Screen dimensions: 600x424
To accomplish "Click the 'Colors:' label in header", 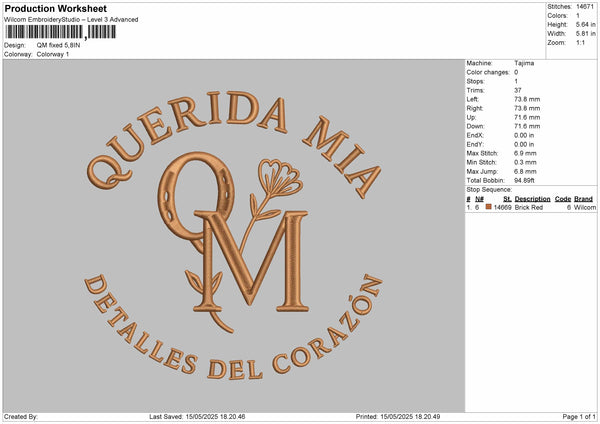I will 557,16.
